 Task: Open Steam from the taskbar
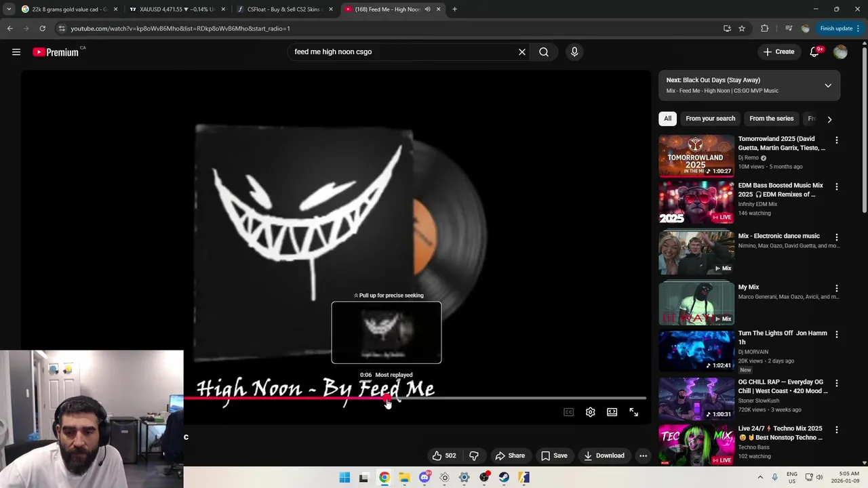504,477
